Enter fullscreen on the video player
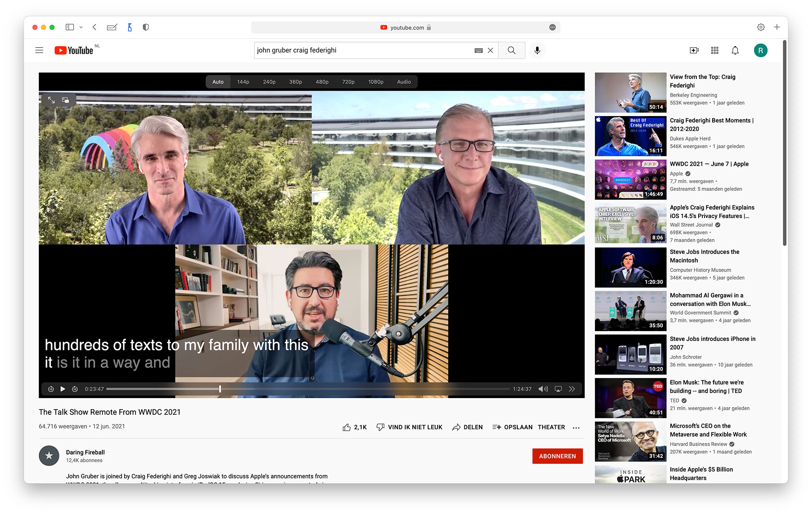This screenshot has width=812, height=515. pyautogui.click(x=51, y=100)
